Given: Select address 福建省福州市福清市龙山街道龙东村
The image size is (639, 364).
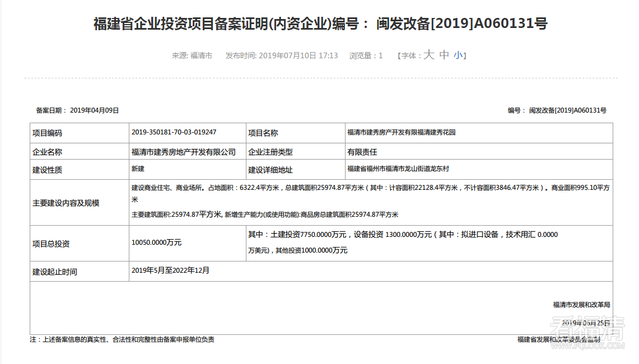Looking at the screenshot, I should coord(398,169).
